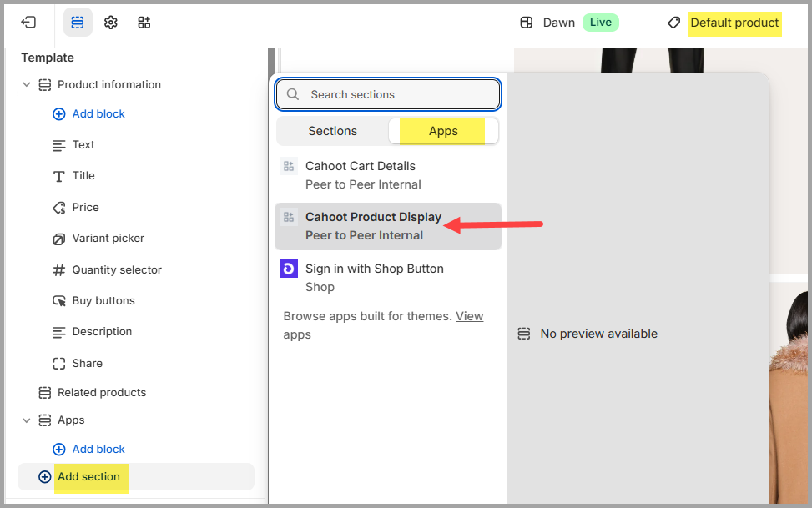Select Cahoot Cart Details app block
The image size is (812, 508).
388,175
